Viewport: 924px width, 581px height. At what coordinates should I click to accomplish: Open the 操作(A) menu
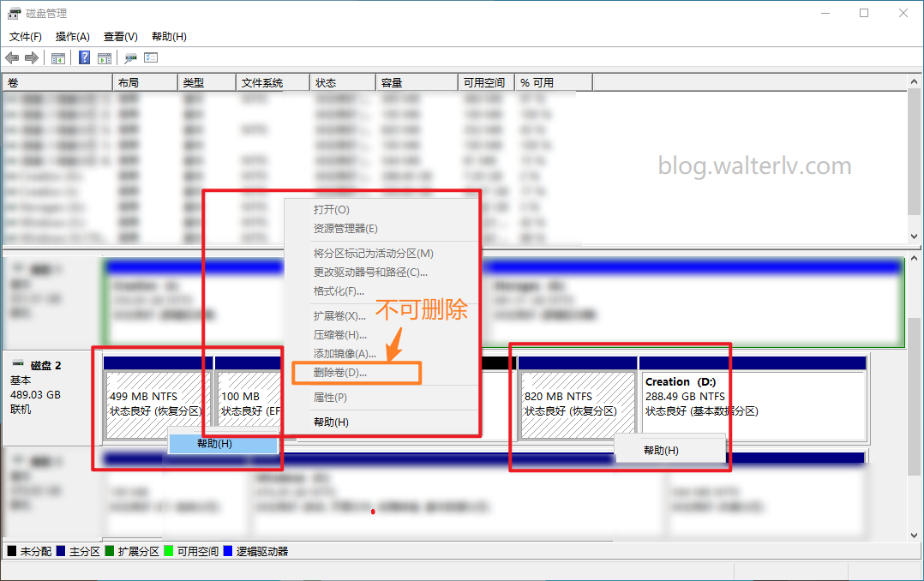pos(73,37)
